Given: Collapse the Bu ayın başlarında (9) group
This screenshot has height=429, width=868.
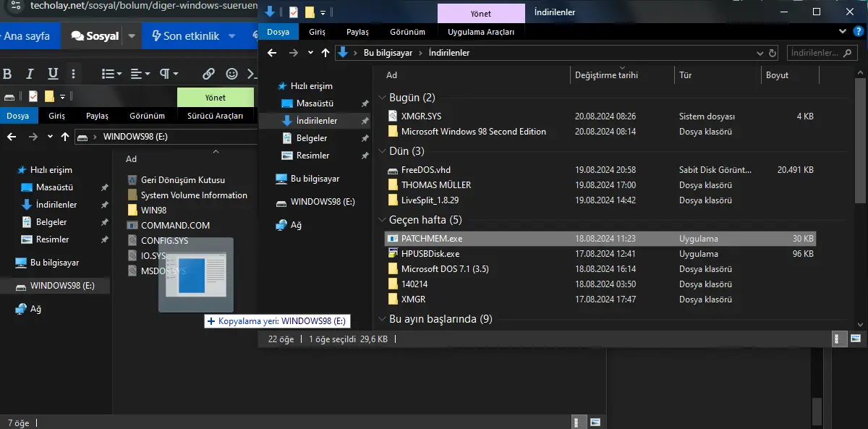Looking at the screenshot, I should 382,319.
